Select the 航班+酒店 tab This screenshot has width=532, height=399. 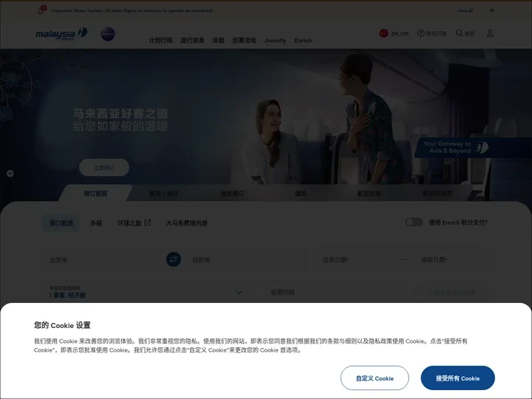(x=164, y=194)
